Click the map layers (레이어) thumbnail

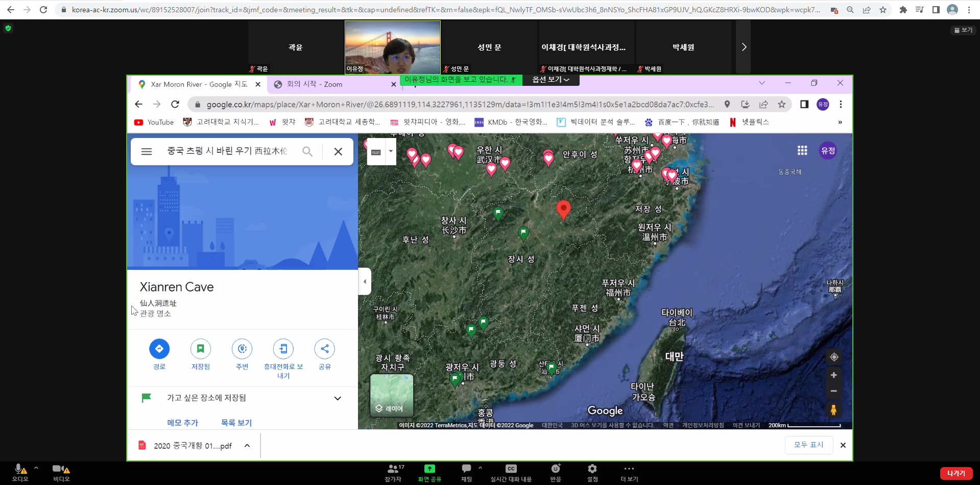391,395
